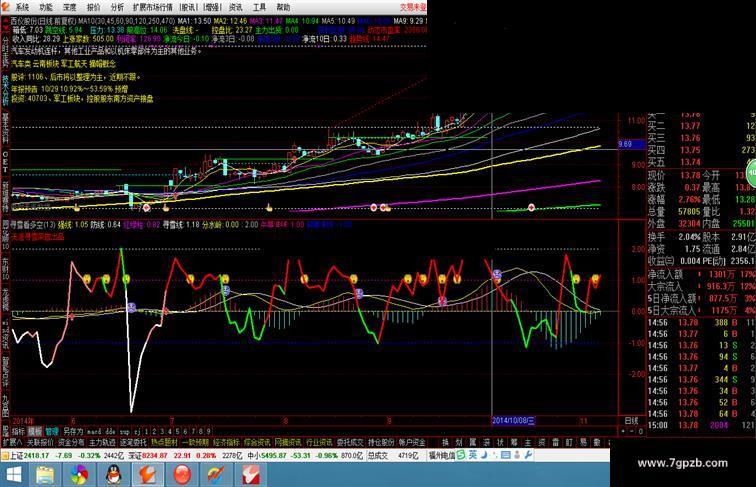Click the soft keyboard icon in the input bar
The image size is (756, 487).
tap(505, 455)
